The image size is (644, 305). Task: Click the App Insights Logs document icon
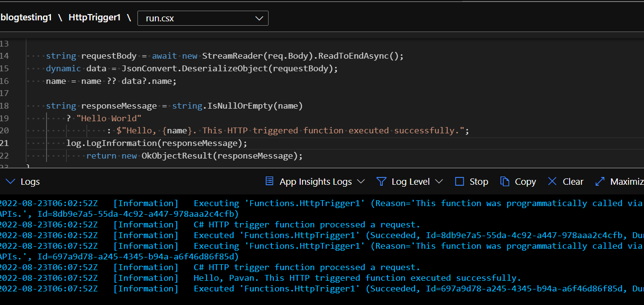(x=270, y=181)
